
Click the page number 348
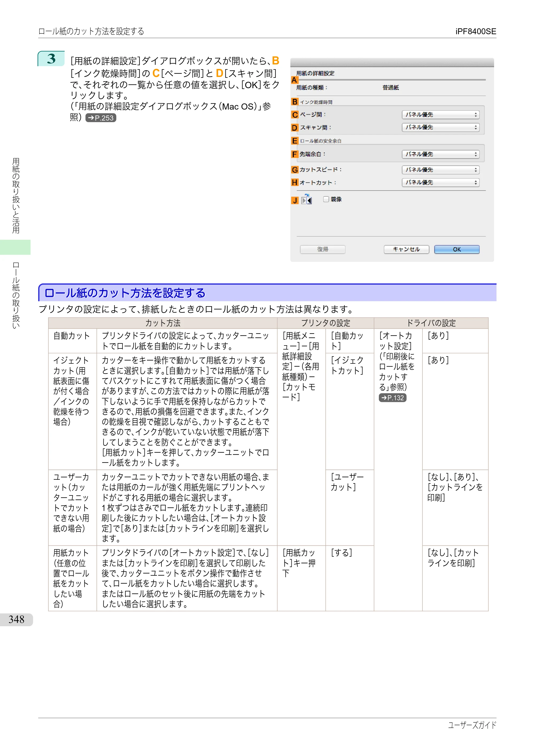(x=17, y=619)
